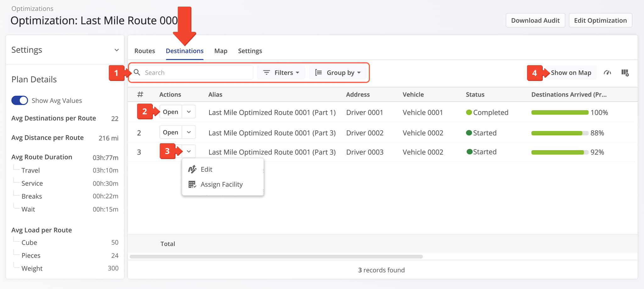Click the Pieces load row
This screenshot has height=289, width=644.
tap(65, 255)
